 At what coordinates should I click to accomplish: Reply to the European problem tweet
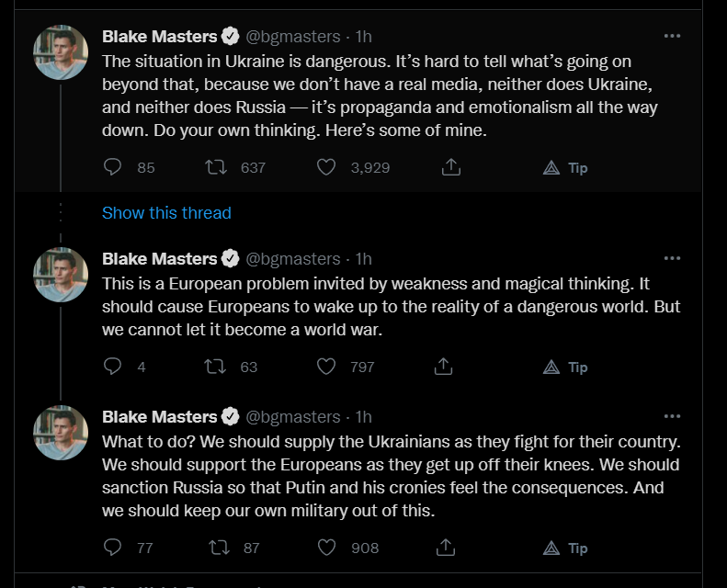112,367
